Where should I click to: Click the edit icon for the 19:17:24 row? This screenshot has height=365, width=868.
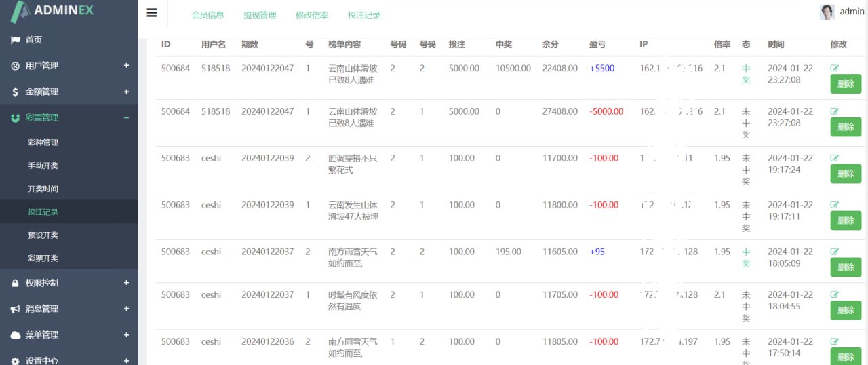click(x=834, y=157)
